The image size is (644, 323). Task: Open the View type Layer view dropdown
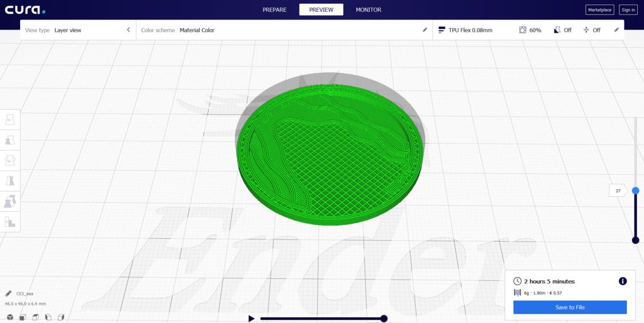coord(77,30)
